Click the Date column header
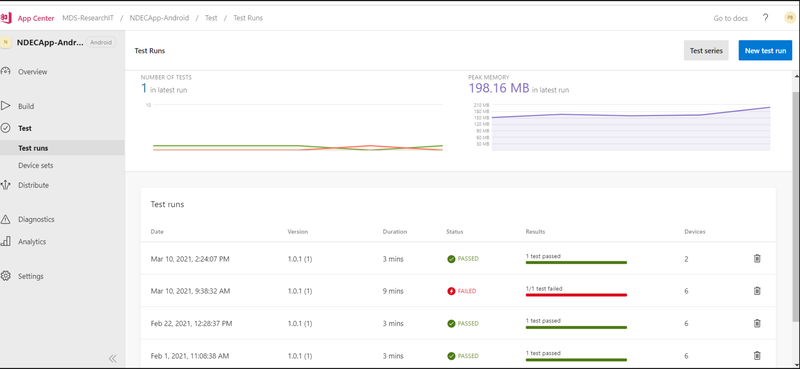The image size is (800, 369). pos(157,232)
